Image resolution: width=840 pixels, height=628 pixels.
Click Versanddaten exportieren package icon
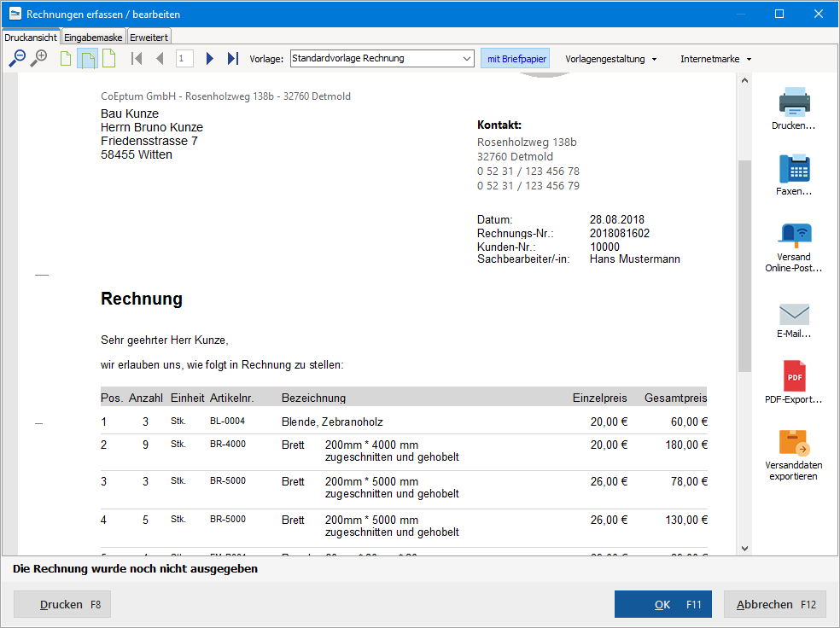794,443
